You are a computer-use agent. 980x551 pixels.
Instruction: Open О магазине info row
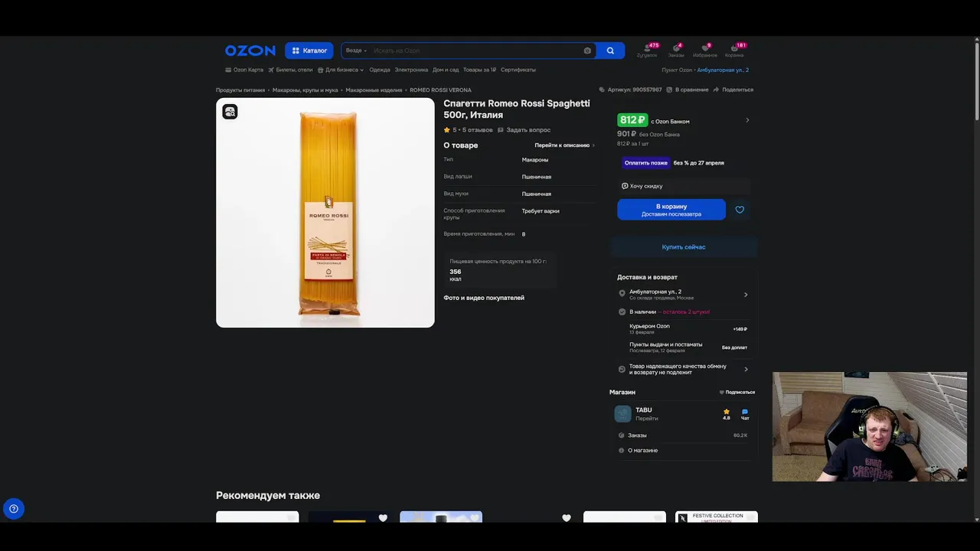pos(683,450)
